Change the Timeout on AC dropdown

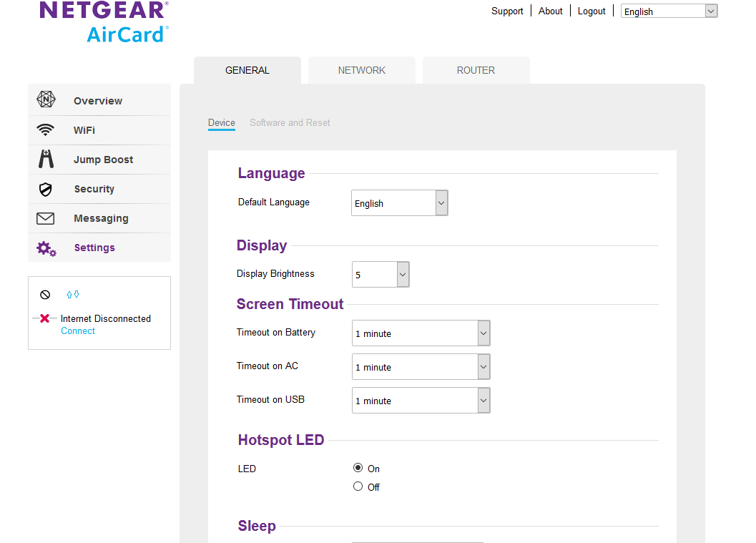click(x=421, y=367)
